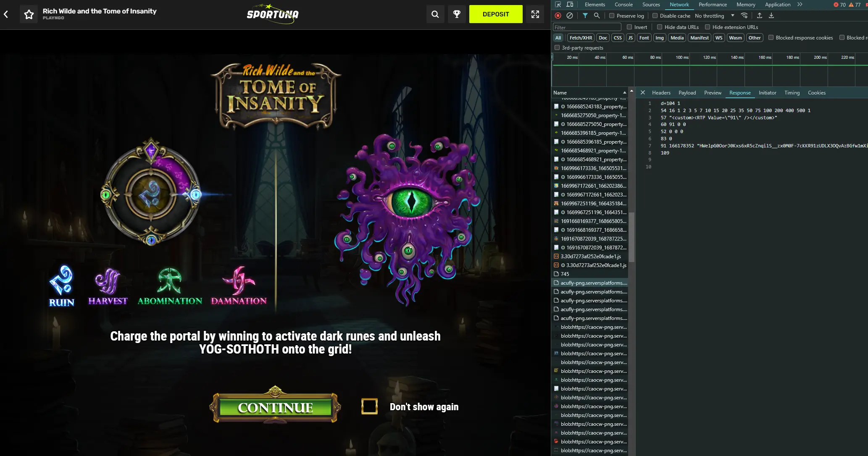The width and height of the screenshot is (868, 456).
Task: Select the Harvest rune symbol
Action: [x=108, y=286]
